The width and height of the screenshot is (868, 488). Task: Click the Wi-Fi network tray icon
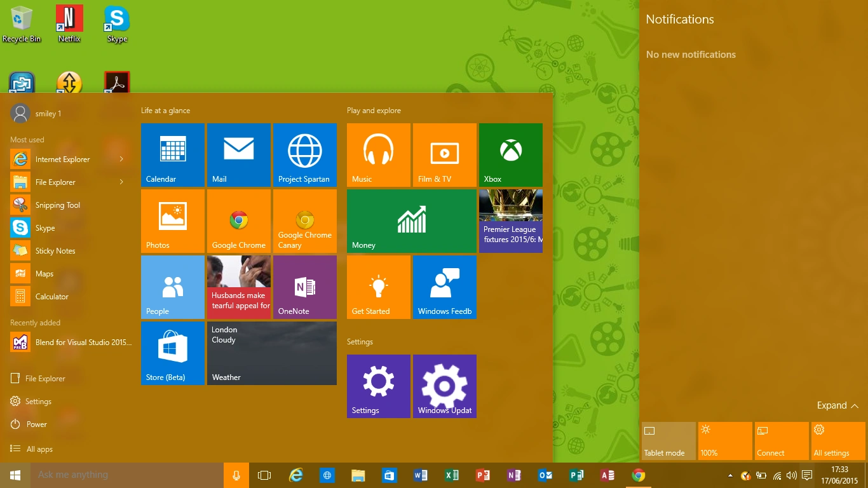coord(777,475)
